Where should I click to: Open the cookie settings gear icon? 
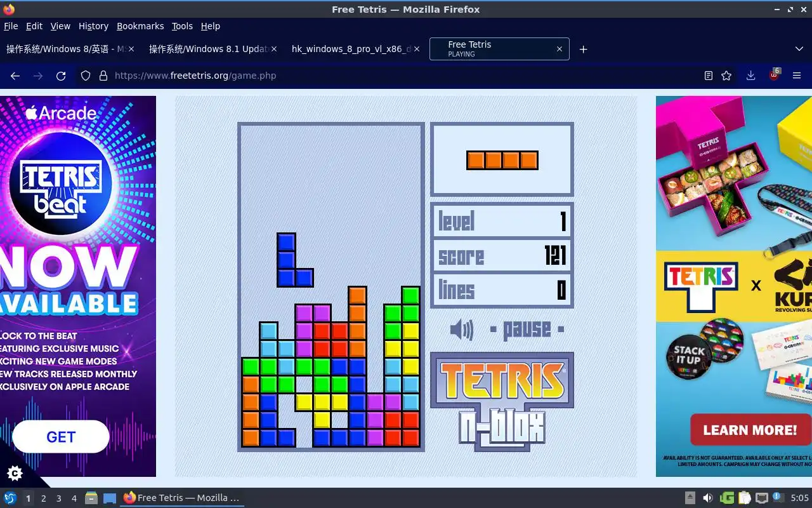click(x=15, y=473)
